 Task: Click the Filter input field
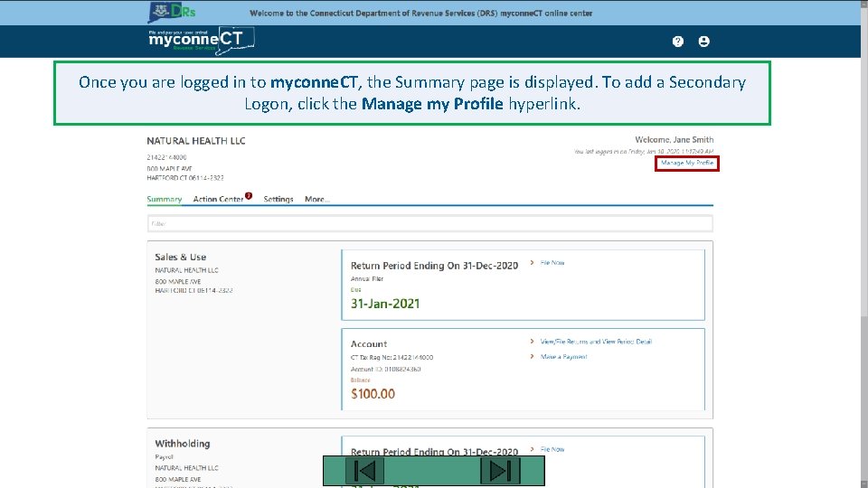pos(430,223)
